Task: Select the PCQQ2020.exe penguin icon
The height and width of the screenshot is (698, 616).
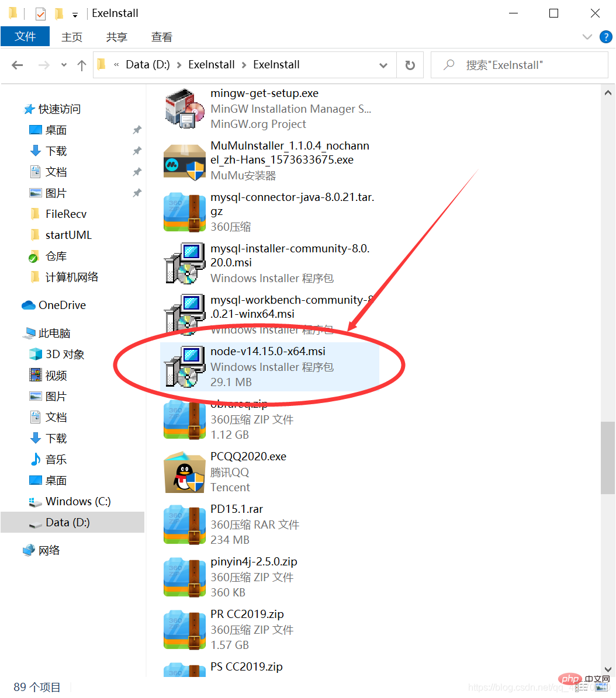Action: [185, 472]
